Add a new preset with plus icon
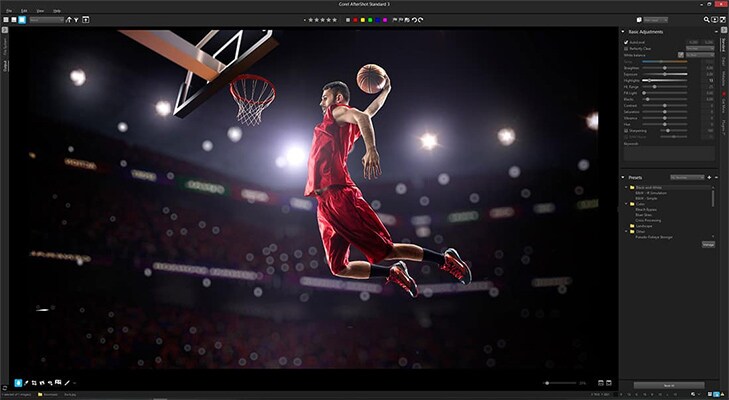The image size is (729, 400). [709, 177]
